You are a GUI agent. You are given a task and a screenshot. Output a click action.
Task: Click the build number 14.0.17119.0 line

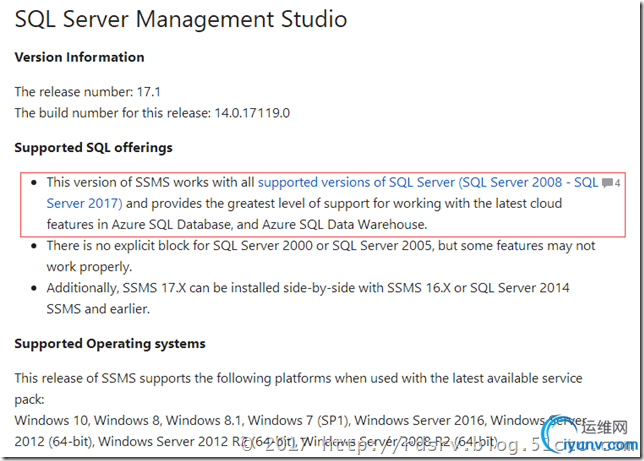[152, 113]
